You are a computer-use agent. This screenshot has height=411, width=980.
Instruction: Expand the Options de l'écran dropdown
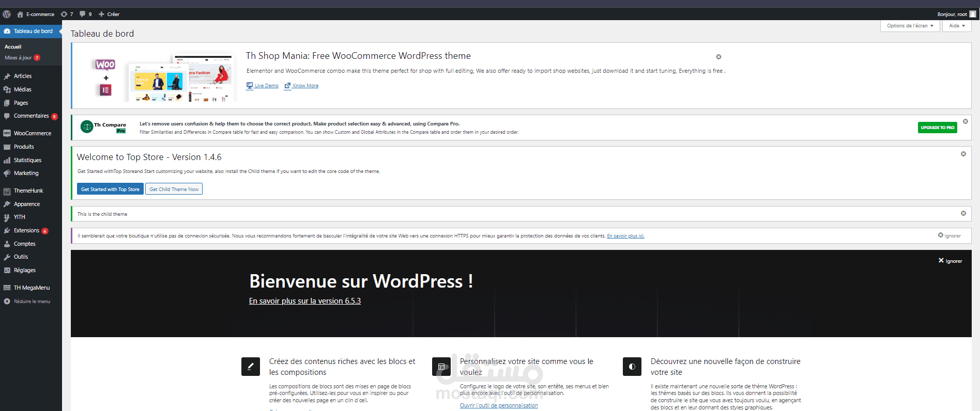point(910,26)
